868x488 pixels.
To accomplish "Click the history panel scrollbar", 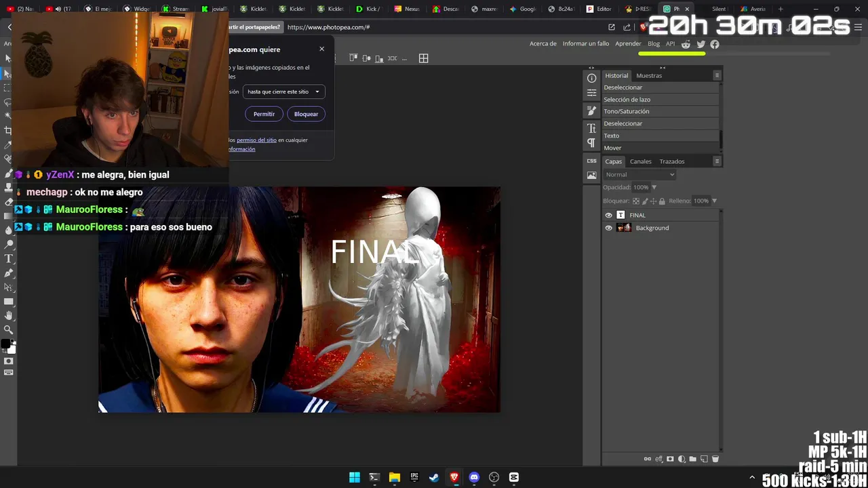I will point(720,139).
